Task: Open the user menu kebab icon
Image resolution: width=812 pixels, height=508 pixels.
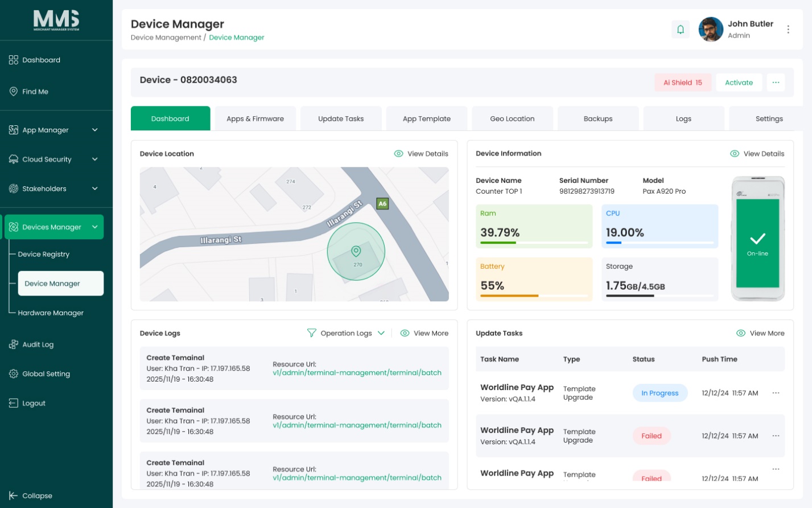Action: pos(788,30)
